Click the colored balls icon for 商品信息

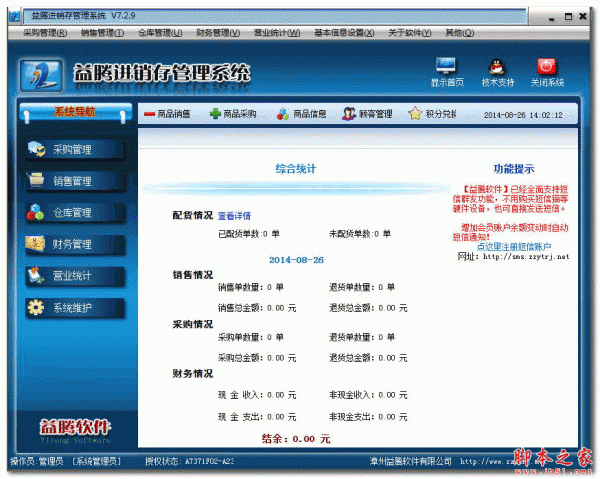coord(283,114)
